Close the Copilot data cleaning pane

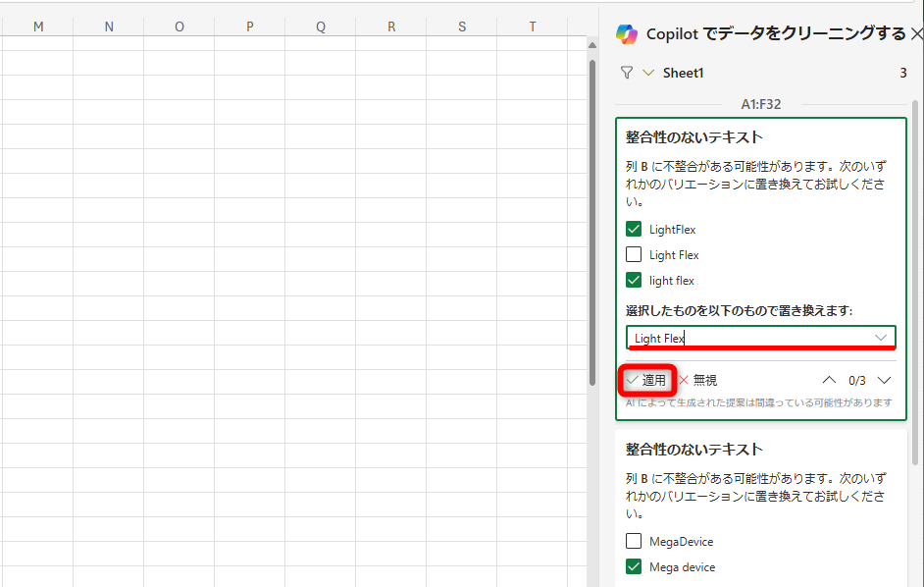(917, 32)
